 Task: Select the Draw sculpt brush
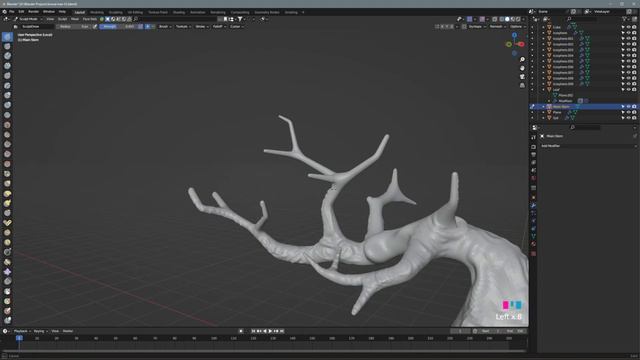[x=7, y=37]
